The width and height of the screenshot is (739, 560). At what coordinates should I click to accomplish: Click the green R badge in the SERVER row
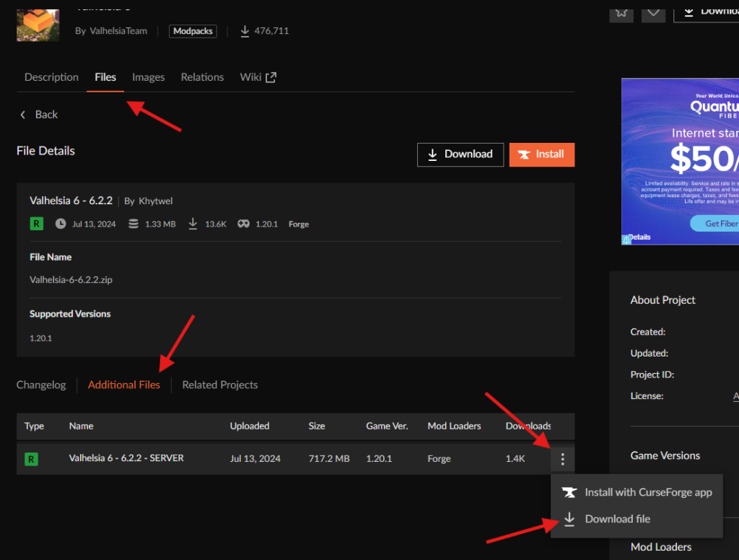click(x=31, y=459)
